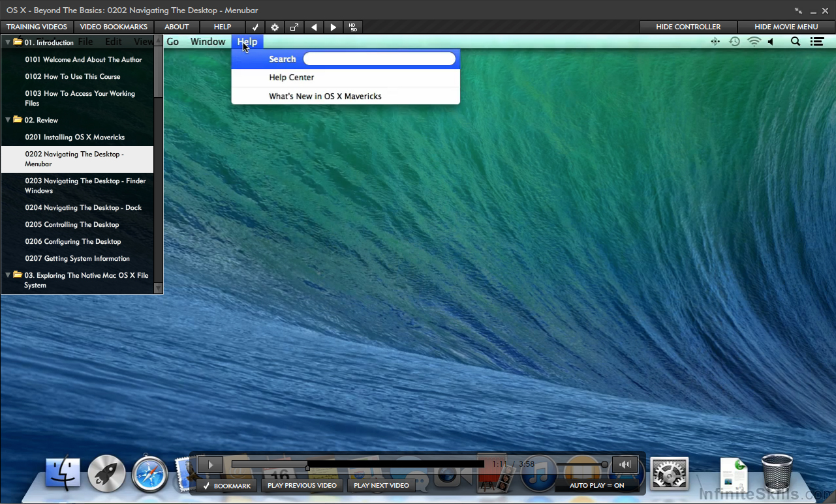The height and width of the screenshot is (504, 836).
Task: Open the Training Videos tab
Action: [x=37, y=27]
